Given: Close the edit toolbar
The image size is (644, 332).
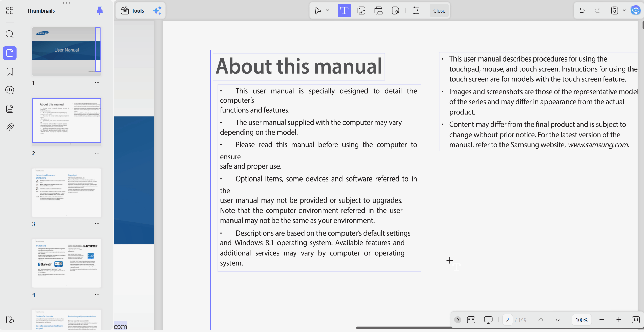Looking at the screenshot, I should click(439, 10).
